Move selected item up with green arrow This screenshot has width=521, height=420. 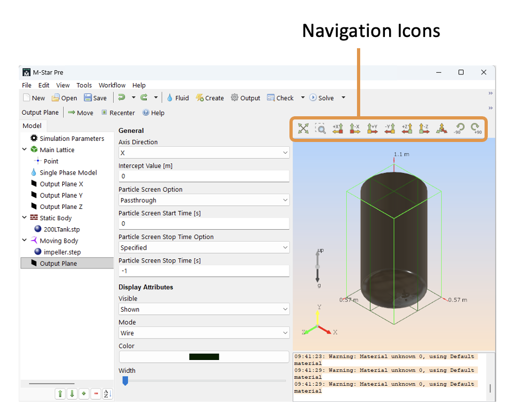coord(60,394)
